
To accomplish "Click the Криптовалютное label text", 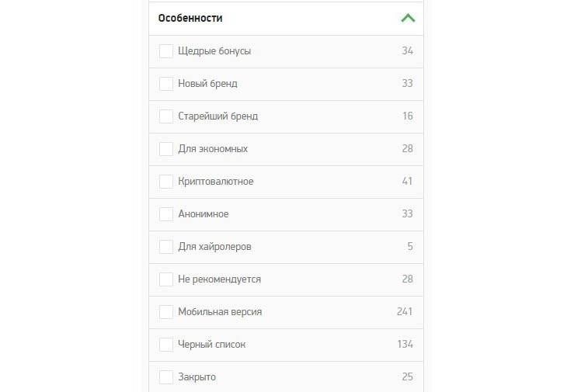I will pyautogui.click(x=216, y=182).
